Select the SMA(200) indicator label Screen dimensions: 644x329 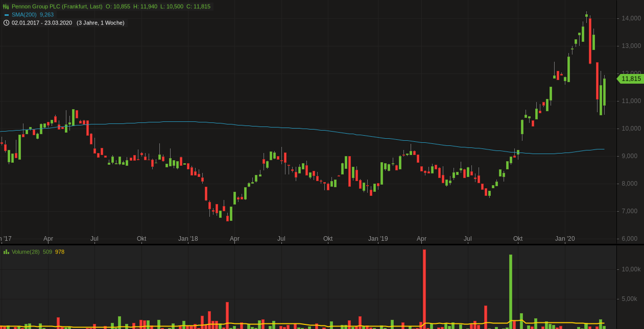pyautogui.click(x=24, y=15)
